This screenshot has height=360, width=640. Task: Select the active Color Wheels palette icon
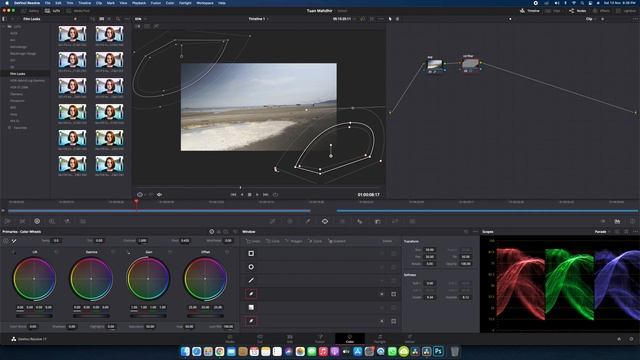click(37, 221)
